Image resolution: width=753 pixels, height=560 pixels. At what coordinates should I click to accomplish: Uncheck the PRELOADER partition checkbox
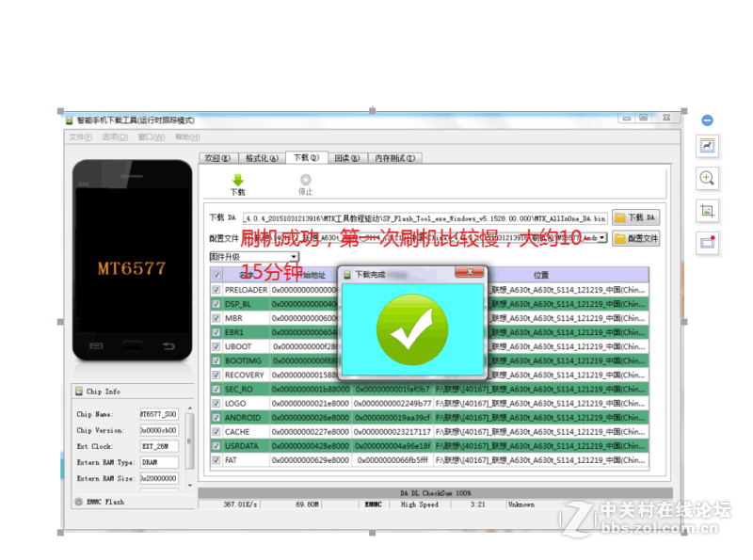pyautogui.click(x=216, y=290)
